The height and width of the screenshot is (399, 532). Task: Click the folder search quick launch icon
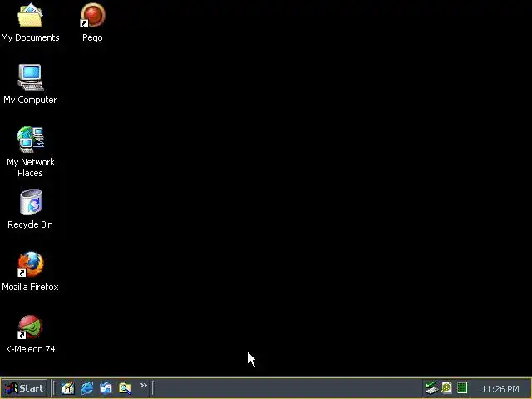pos(125,388)
